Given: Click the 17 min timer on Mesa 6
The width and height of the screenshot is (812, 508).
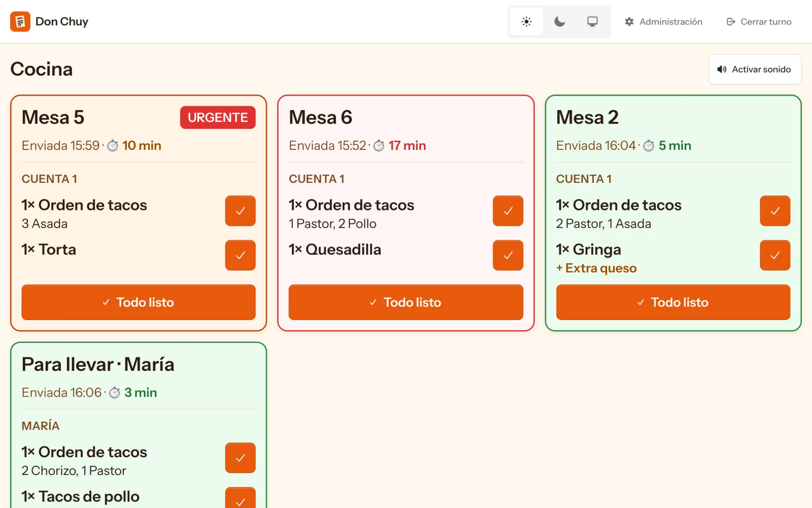Looking at the screenshot, I should (x=407, y=146).
